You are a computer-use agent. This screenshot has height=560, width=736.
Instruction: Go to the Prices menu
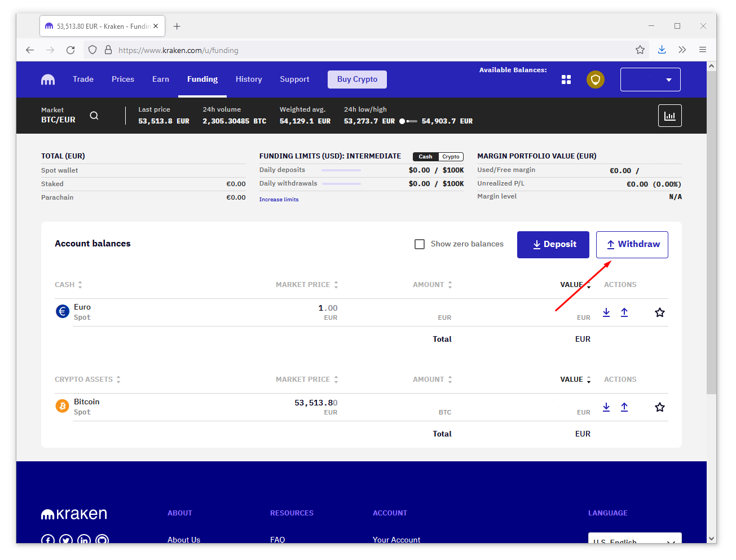[x=123, y=80]
